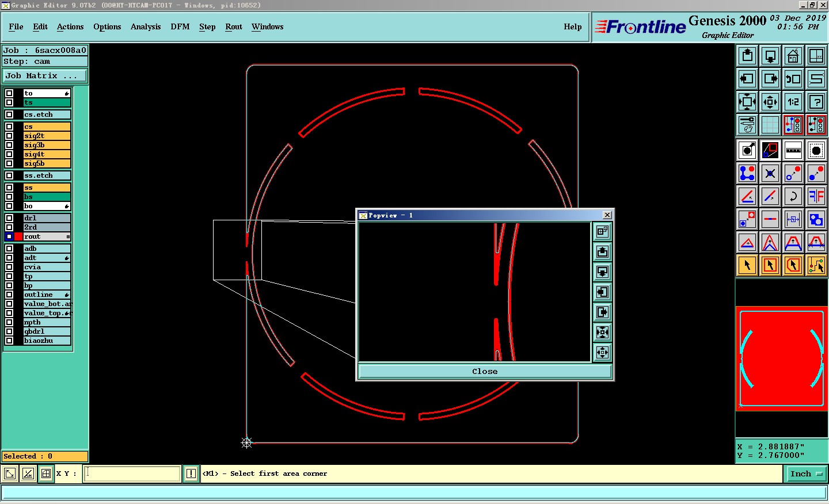Open the wrench and palette settings icon
This screenshot has height=504, width=829.
747,125
